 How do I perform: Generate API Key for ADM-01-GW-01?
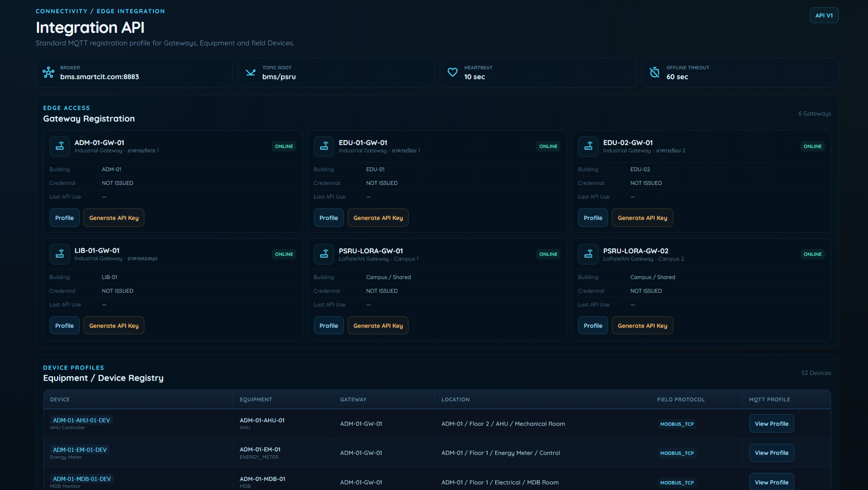(x=114, y=218)
